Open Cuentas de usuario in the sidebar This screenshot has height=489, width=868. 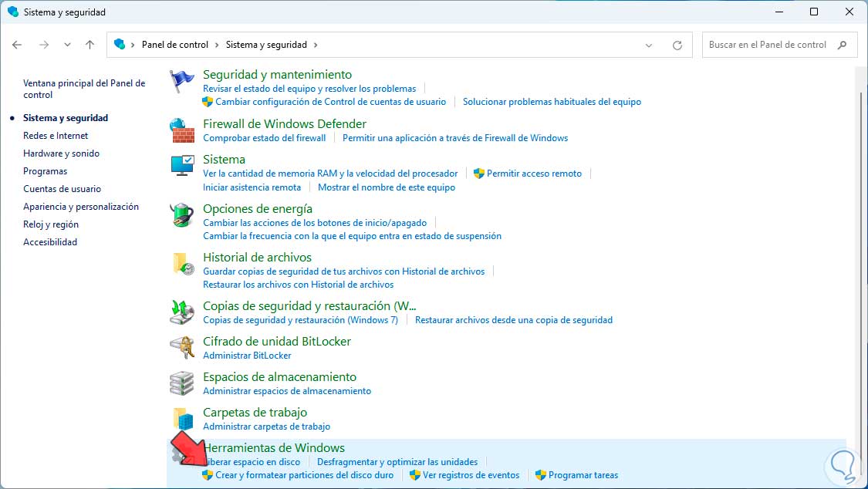point(62,189)
